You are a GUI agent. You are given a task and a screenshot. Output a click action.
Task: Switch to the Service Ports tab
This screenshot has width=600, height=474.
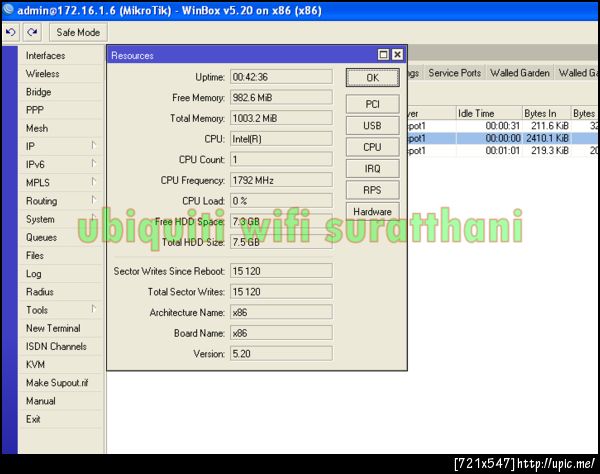(x=454, y=73)
